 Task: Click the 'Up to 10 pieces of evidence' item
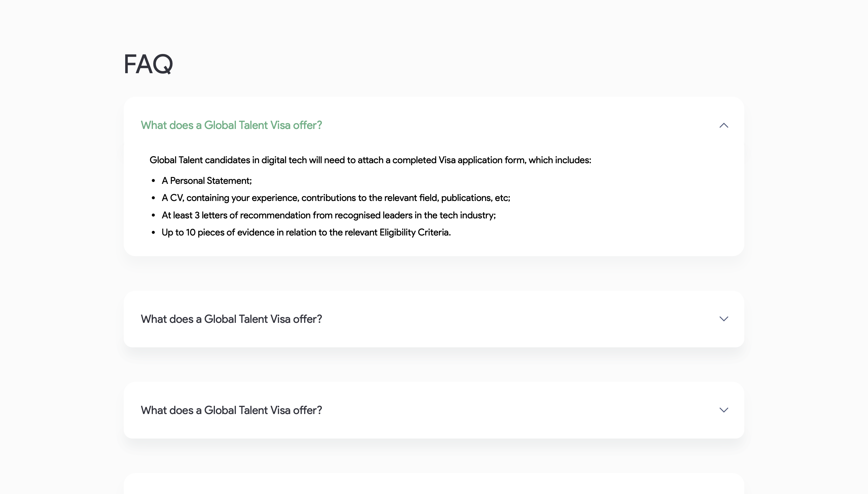(x=306, y=233)
